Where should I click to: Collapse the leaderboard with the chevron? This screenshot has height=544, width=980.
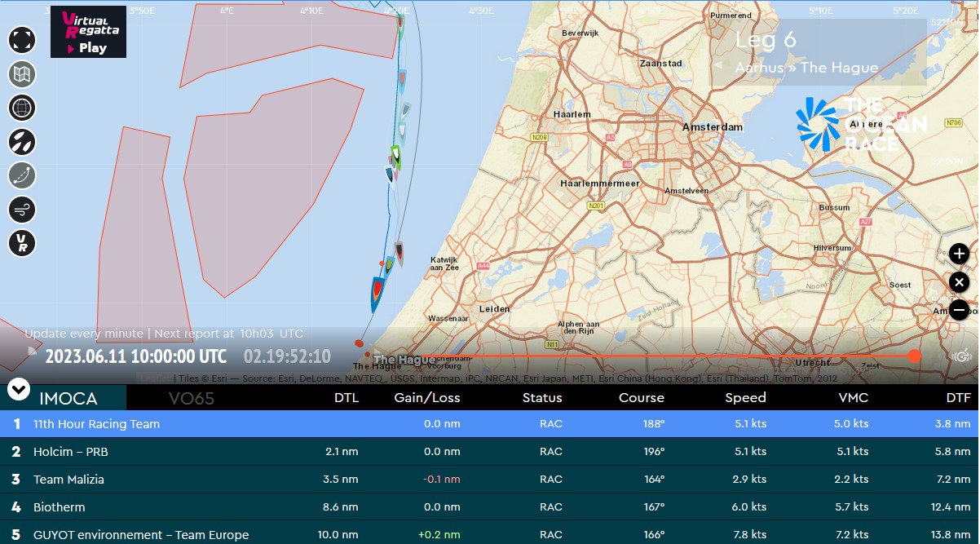pos(19,389)
